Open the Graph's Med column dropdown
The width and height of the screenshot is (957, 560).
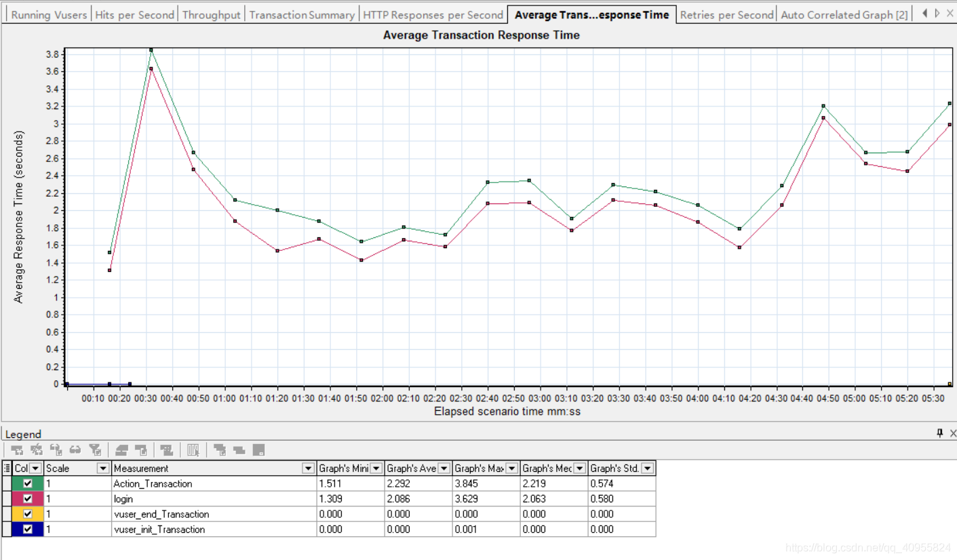[x=579, y=468]
